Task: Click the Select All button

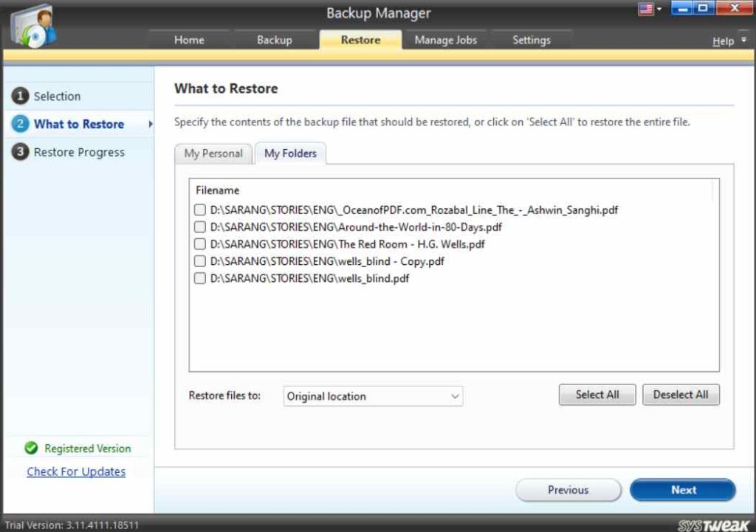Action: point(597,395)
